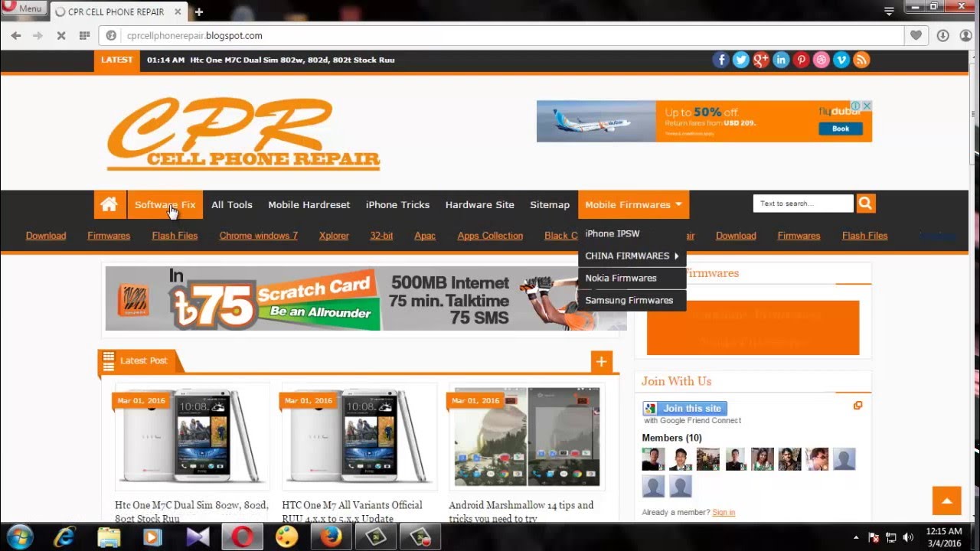Open the Windows Start button

coord(18,536)
